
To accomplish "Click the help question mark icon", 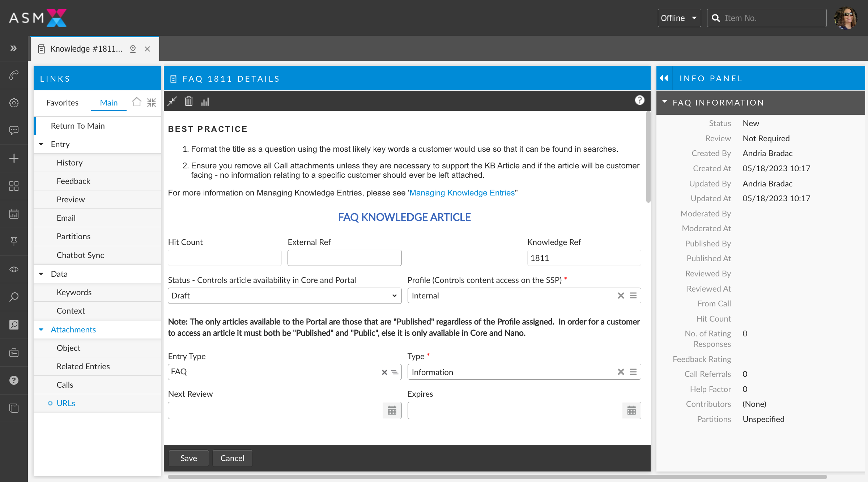I will (639, 100).
